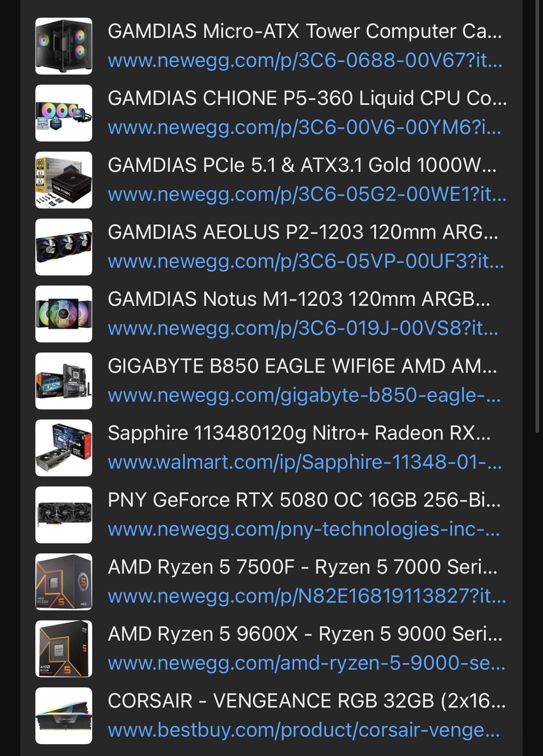This screenshot has width=543, height=756.
Task: Open the GAMDIAS Notus M1-1203 fan image
Action: tap(64, 314)
